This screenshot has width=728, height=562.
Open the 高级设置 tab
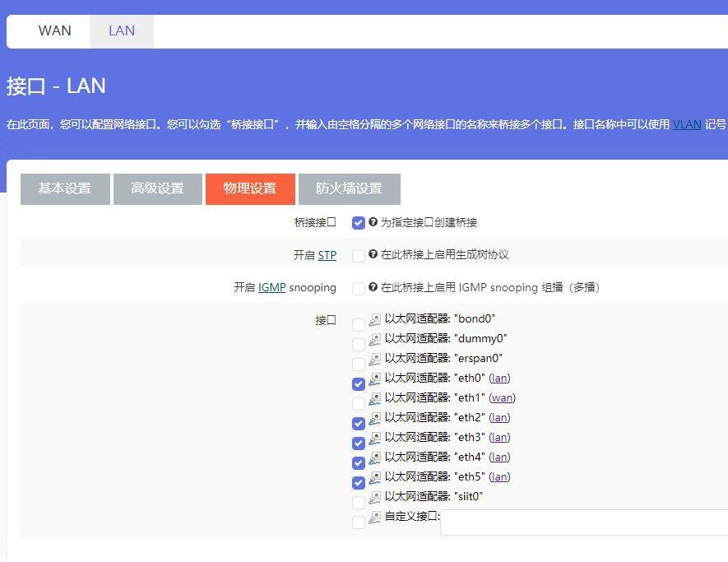tap(157, 188)
